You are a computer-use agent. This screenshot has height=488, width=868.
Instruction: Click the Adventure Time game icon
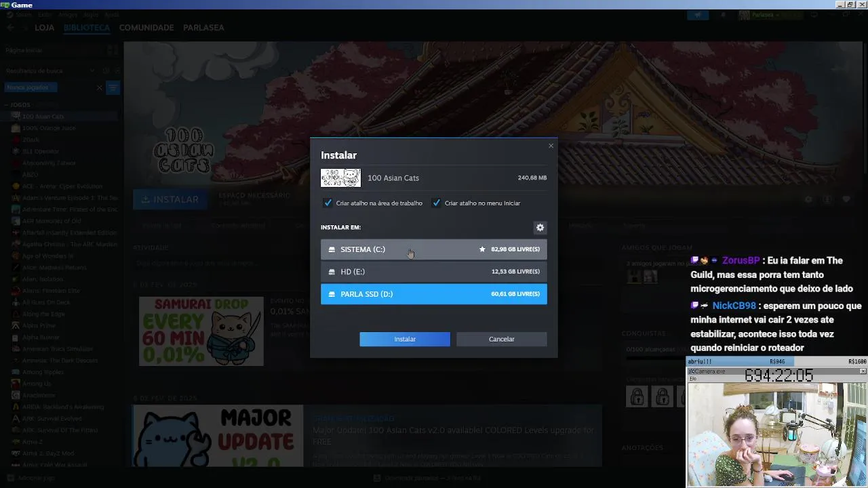16,209
